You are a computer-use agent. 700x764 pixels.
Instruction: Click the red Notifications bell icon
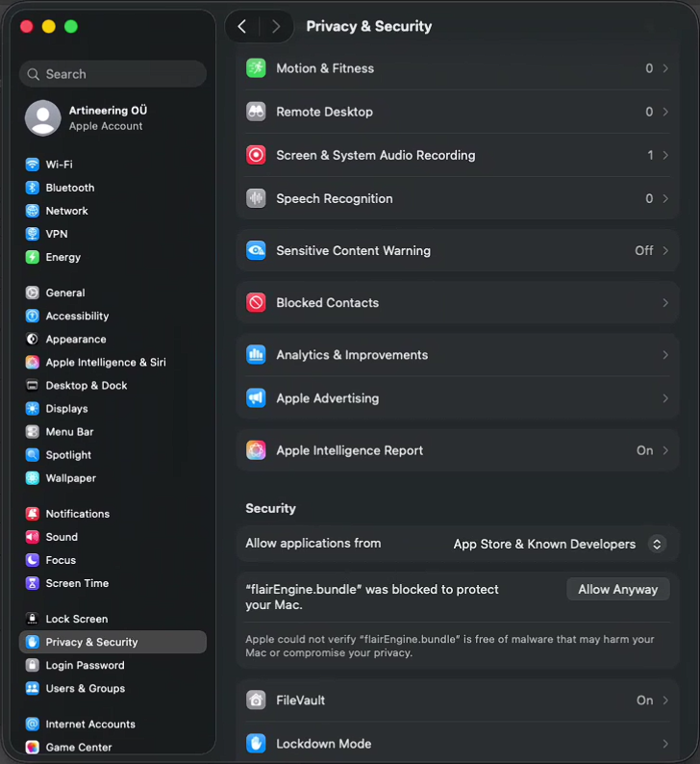32,514
